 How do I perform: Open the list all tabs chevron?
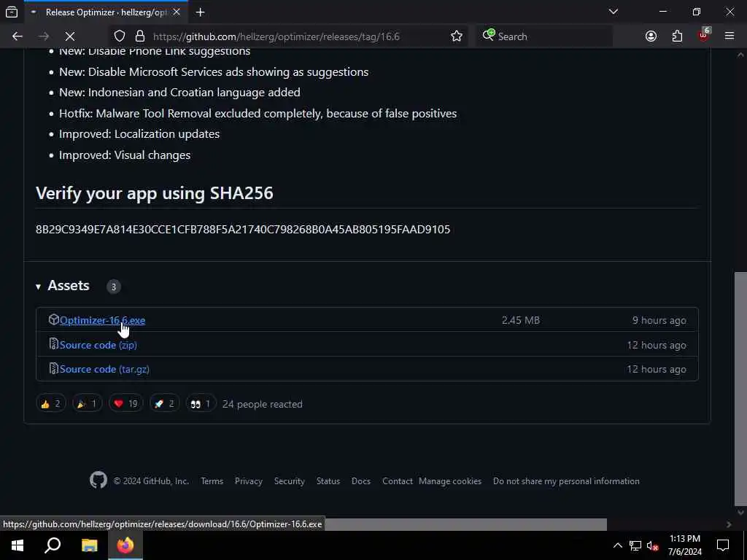pos(614,12)
